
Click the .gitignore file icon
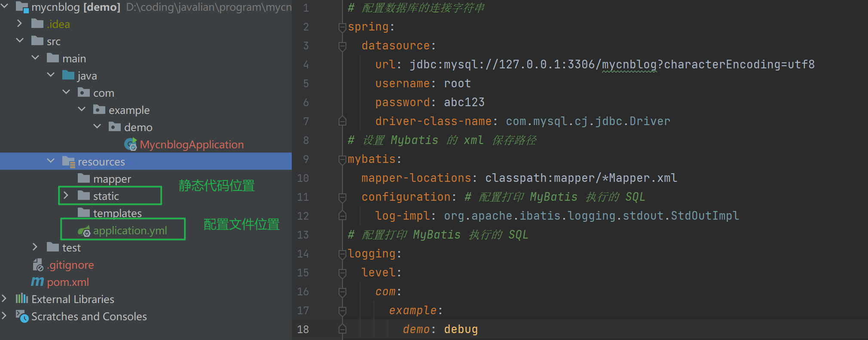(38, 265)
